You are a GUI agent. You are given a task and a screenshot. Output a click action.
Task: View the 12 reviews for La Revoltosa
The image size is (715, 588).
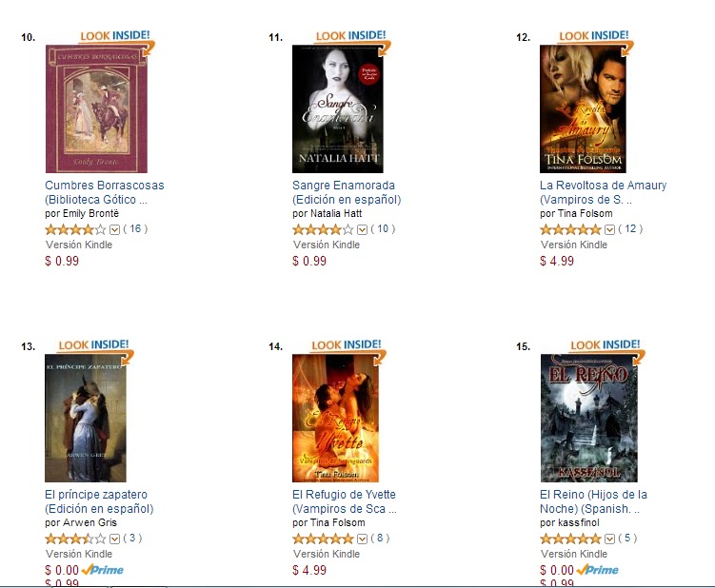pyautogui.click(x=630, y=228)
